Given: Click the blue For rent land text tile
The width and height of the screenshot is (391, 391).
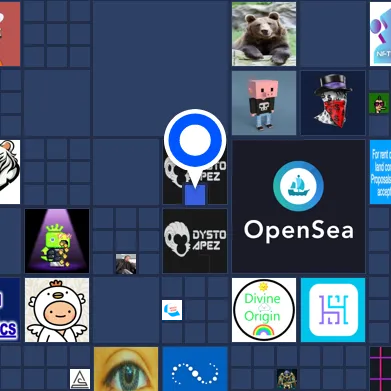Looking at the screenshot, I should point(380,172).
